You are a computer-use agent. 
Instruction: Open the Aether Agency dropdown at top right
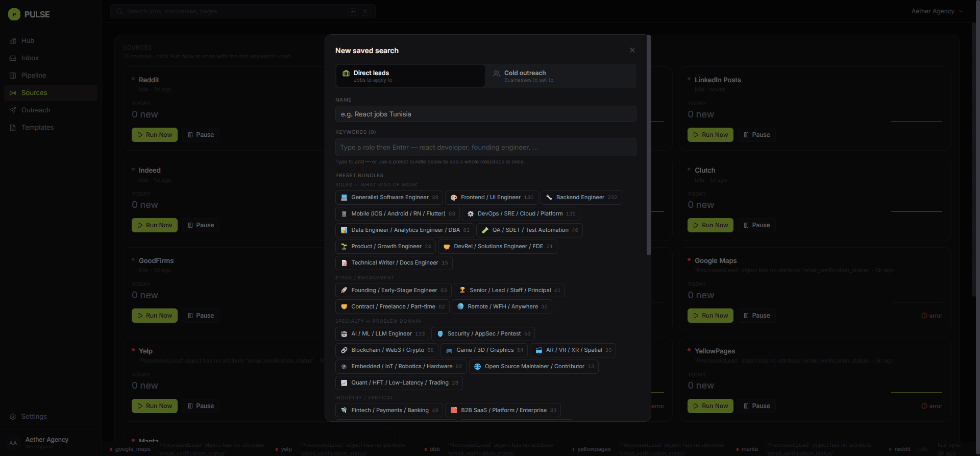click(937, 11)
